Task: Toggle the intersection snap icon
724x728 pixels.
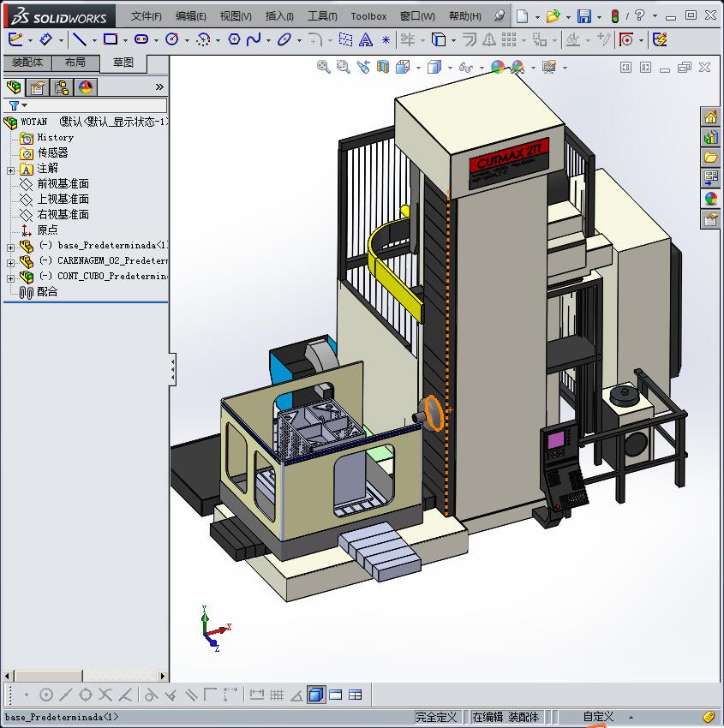Action: pos(105,695)
